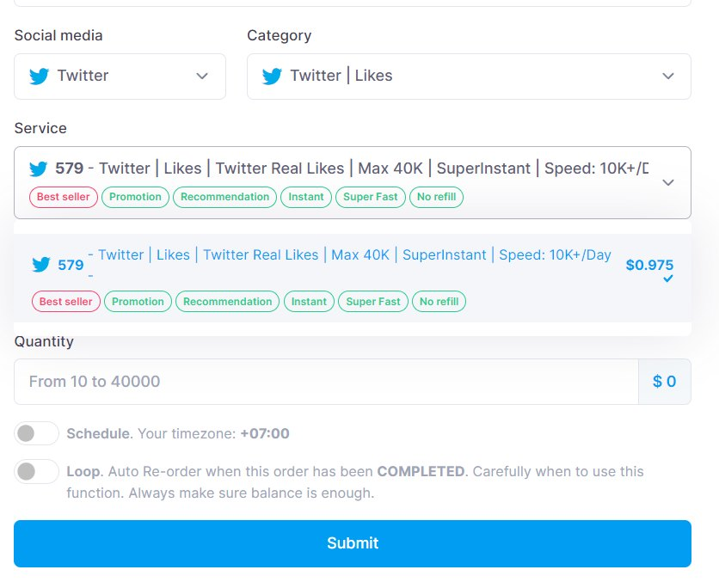Click Super Fast tag in dropdown option

[x=373, y=302]
